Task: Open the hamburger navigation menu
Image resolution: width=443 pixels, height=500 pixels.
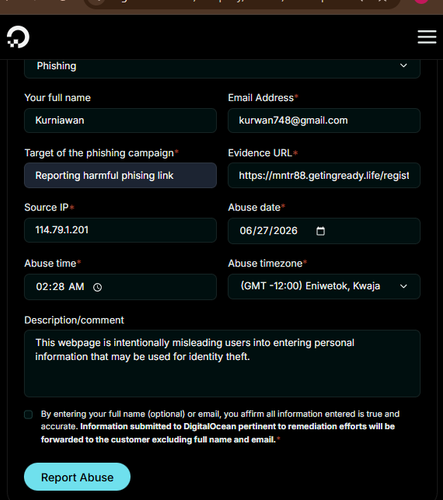Action: coord(427,37)
